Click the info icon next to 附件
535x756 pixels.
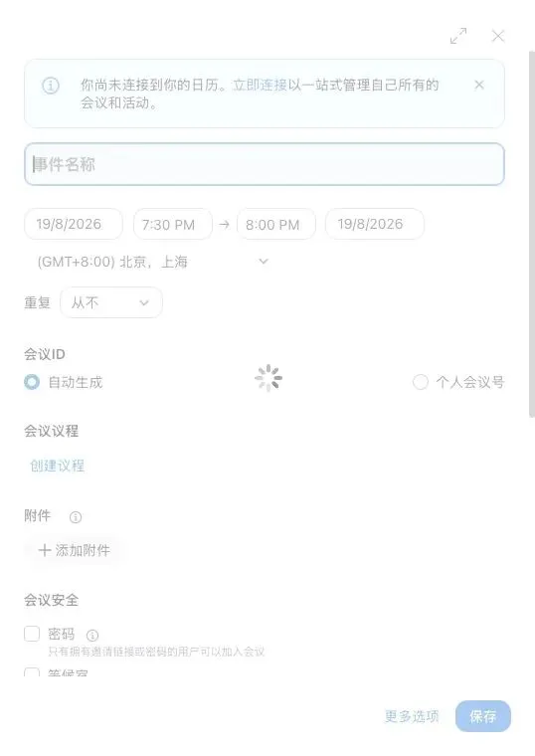click(x=76, y=517)
